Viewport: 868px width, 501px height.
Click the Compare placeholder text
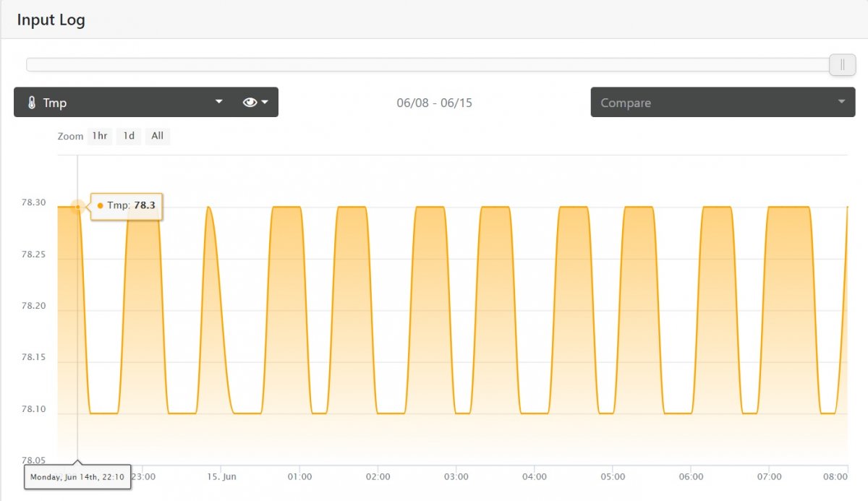626,103
